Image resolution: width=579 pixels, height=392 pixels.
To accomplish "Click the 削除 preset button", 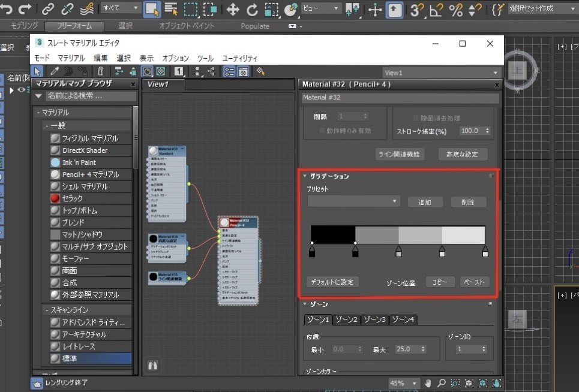I will 468,202.
